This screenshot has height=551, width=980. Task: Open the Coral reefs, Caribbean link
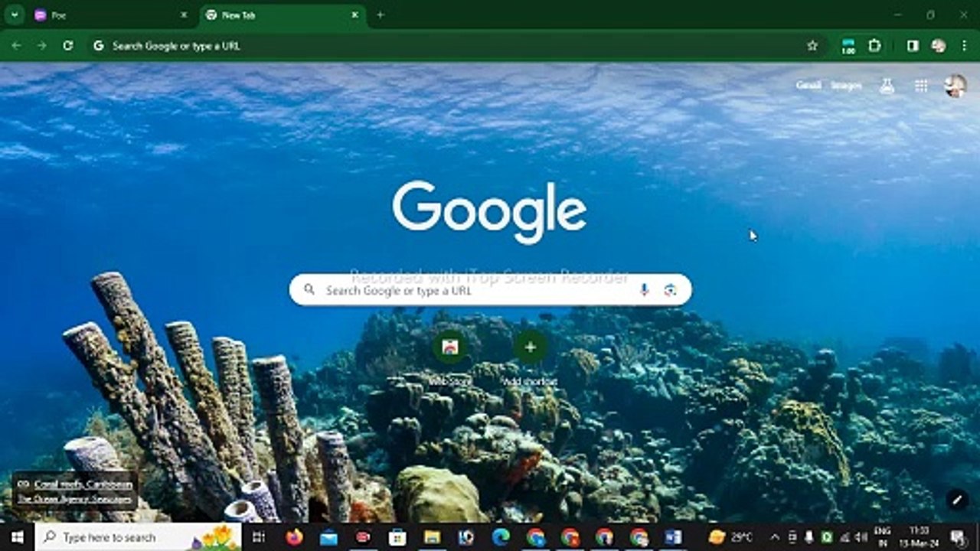click(x=83, y=484)
